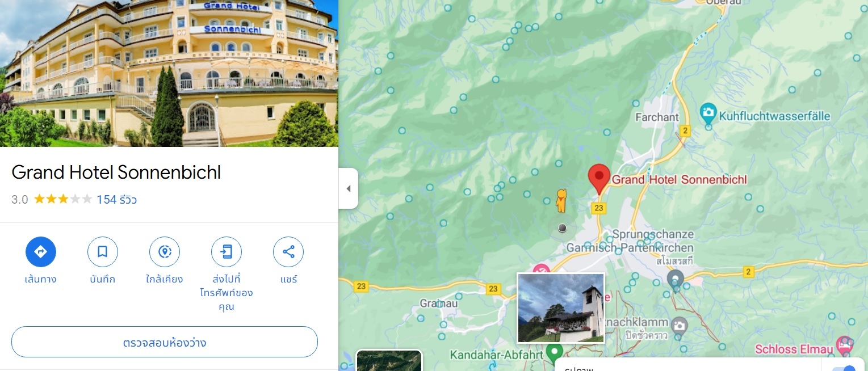Send to your phone icon

point(227,252)
